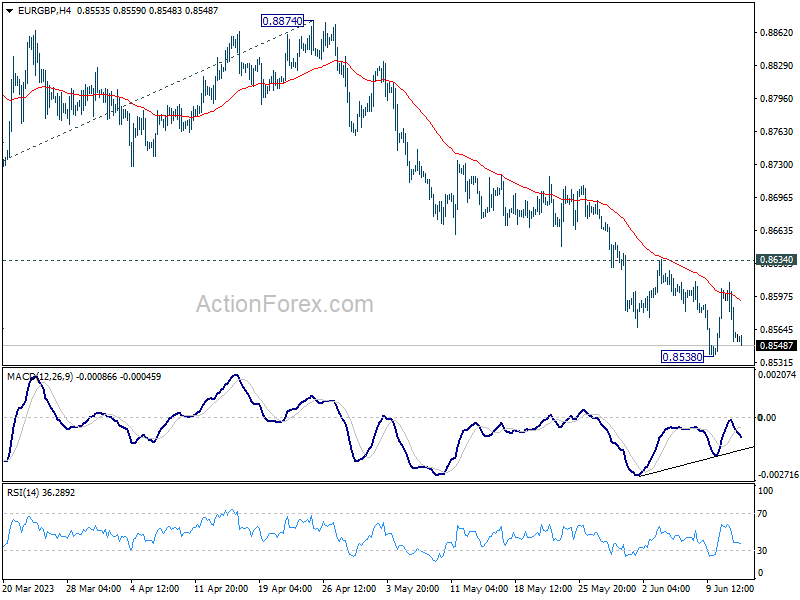
Task: Click the 0.86965 price axis label
Action: pos(777,197)
